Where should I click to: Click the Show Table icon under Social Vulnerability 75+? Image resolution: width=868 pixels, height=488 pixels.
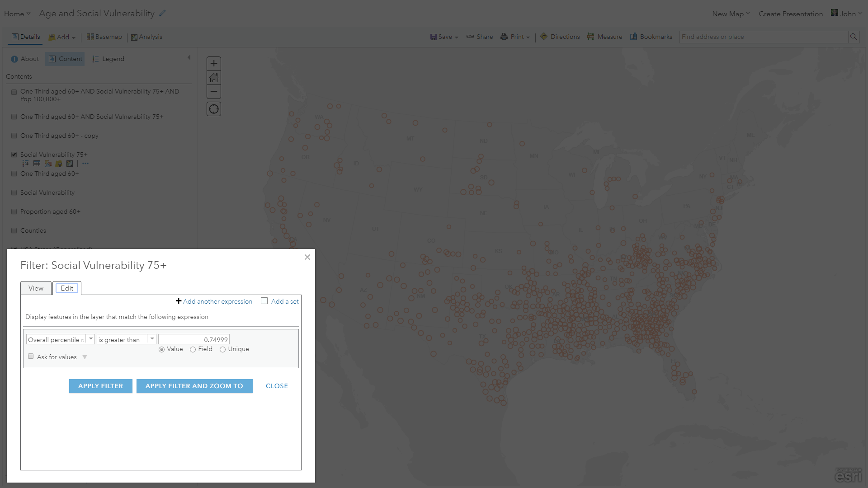click(37, 164)
